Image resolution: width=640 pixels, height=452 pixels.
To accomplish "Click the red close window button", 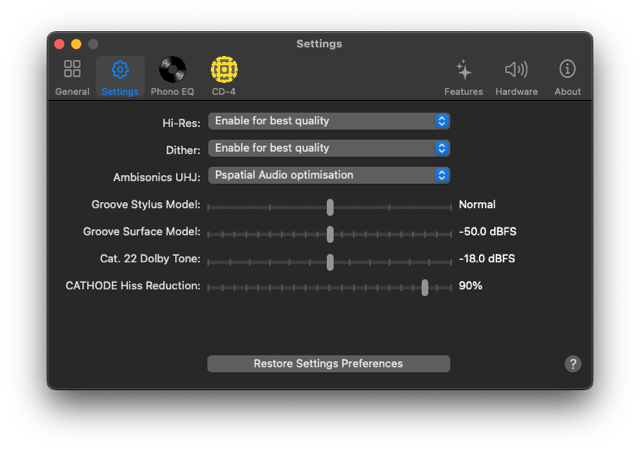I will [59, 44].
